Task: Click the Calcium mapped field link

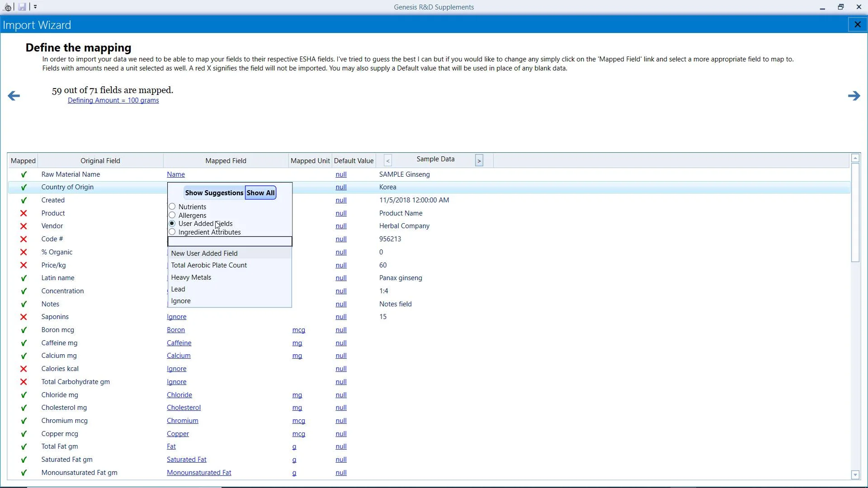Action: pos(179,356)
